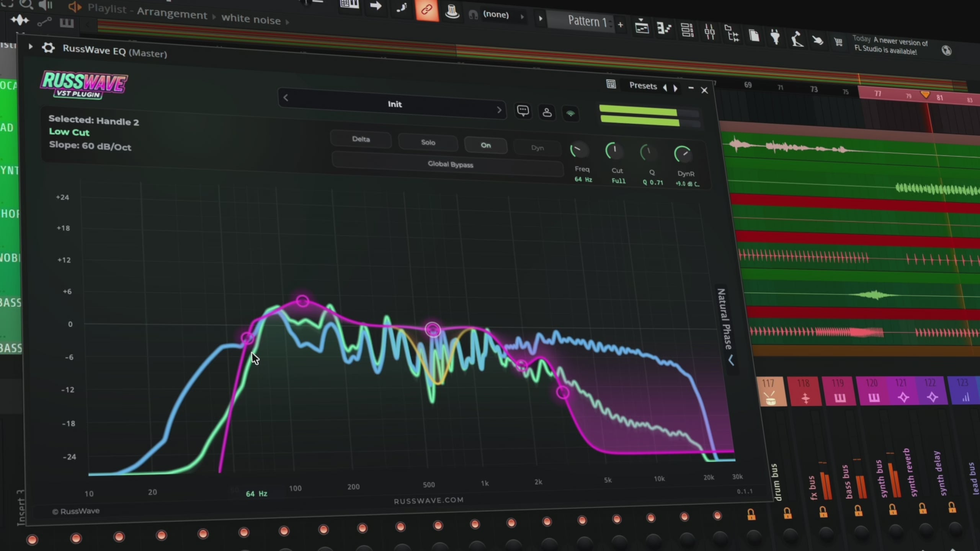Click the orange link icon in toolbar
Viewport: 980px width, 551px height.
pos(426,10)
